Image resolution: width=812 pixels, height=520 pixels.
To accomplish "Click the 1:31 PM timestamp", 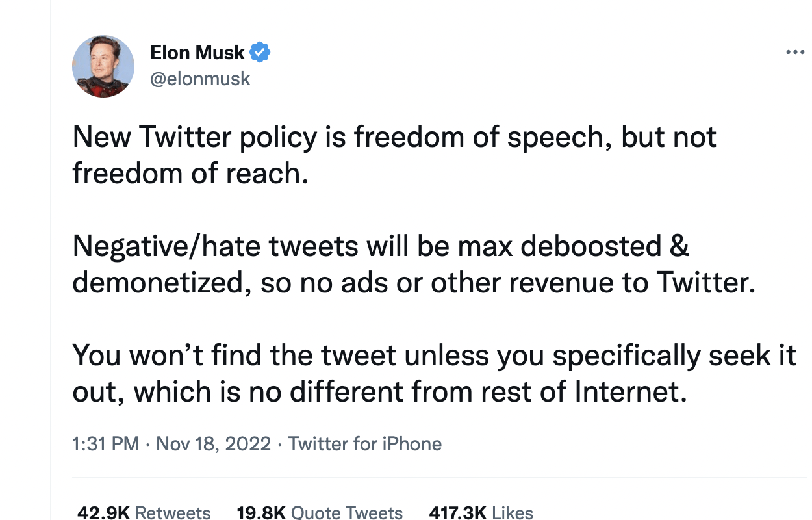I will pos(106,444).
